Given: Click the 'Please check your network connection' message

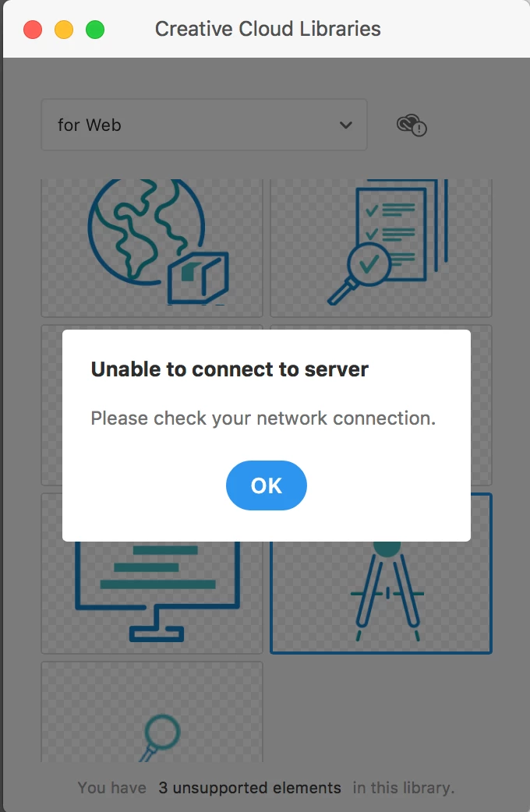Looking at the screenshot, I should coord(263,418).
